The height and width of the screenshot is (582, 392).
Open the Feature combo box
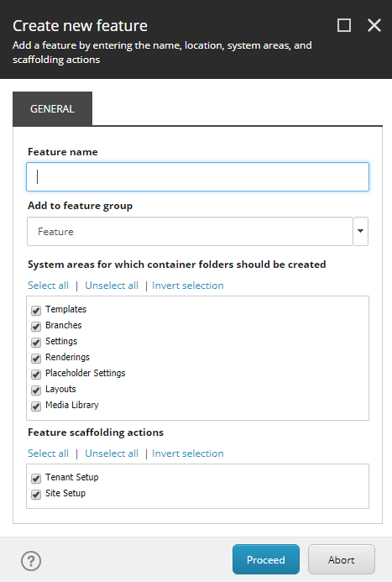190,231
